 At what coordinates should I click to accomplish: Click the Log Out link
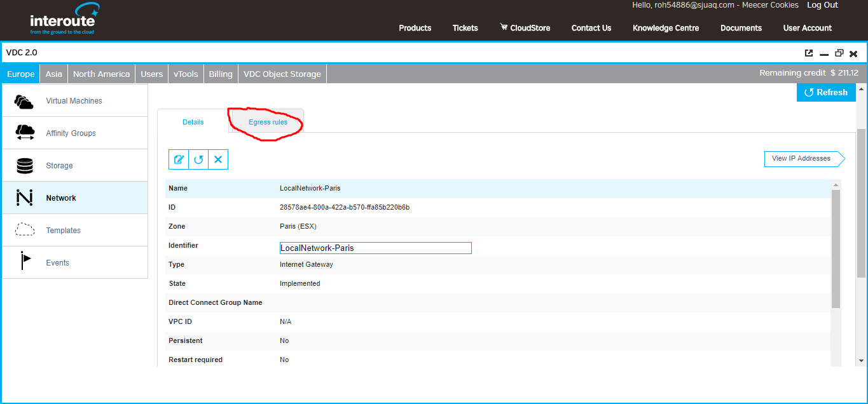pos(822,5)
